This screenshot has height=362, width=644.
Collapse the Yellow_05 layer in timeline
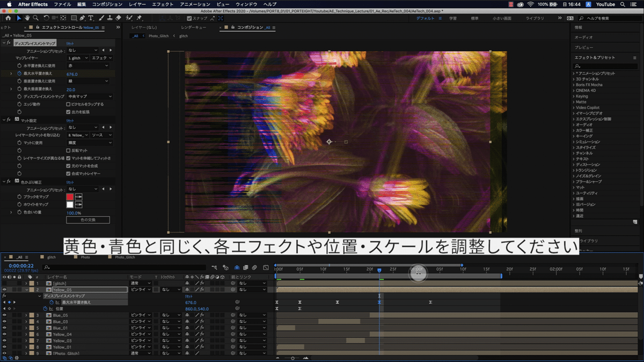(x=26, y=290)
